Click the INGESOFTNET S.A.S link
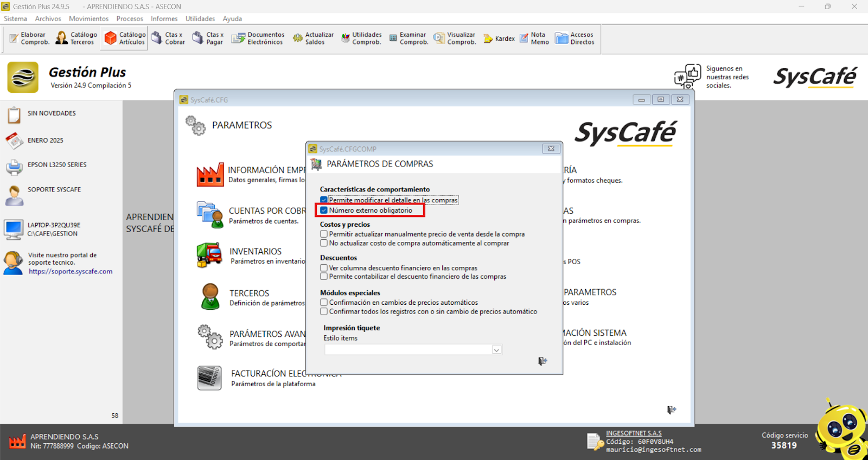The image size is (868, 460). (x=634, y=433)
